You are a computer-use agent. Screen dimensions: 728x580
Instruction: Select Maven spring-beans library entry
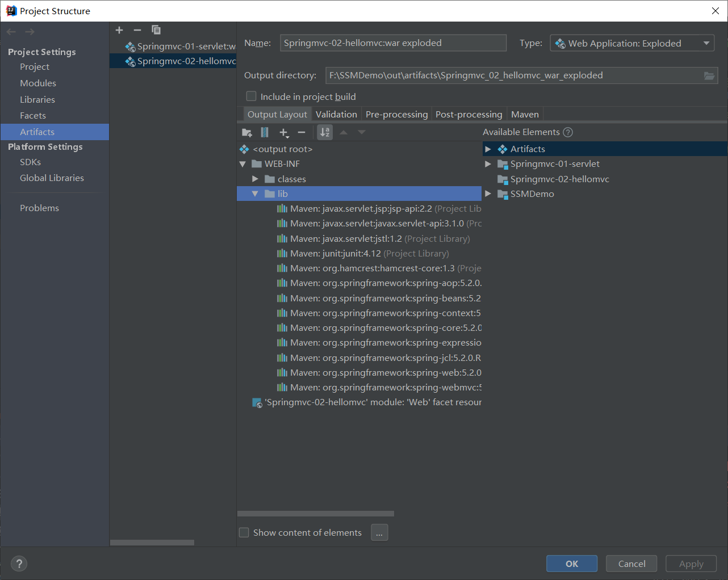click(x=379, y=299)
